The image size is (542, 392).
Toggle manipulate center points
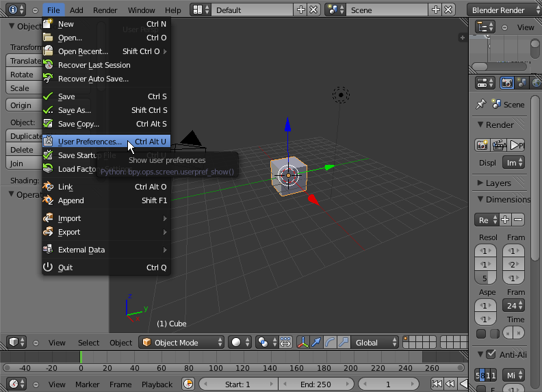[x=285, y=343]
